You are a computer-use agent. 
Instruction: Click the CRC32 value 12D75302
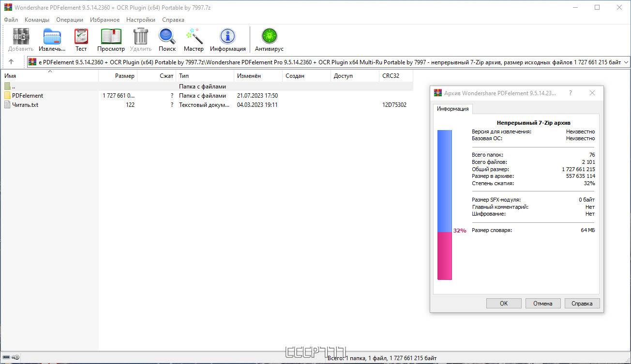[x=394, y=105]
